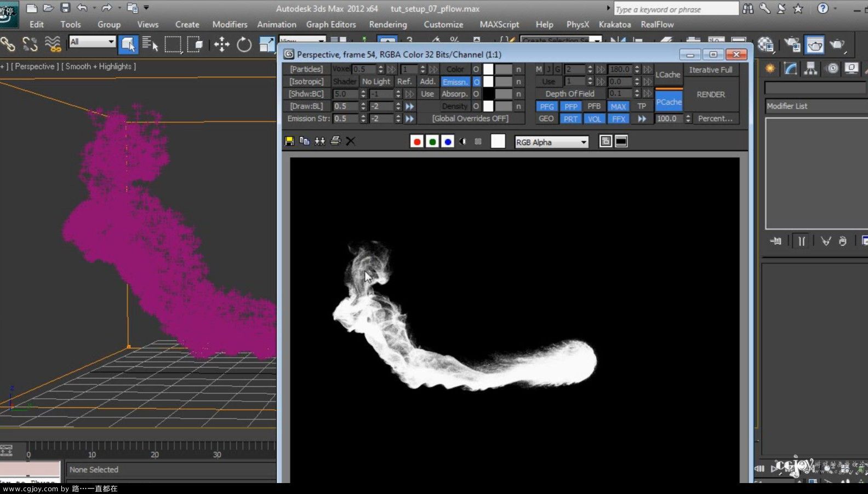
Task: Click the Copy Image icon in render window
Action: (x=305, y=141)
